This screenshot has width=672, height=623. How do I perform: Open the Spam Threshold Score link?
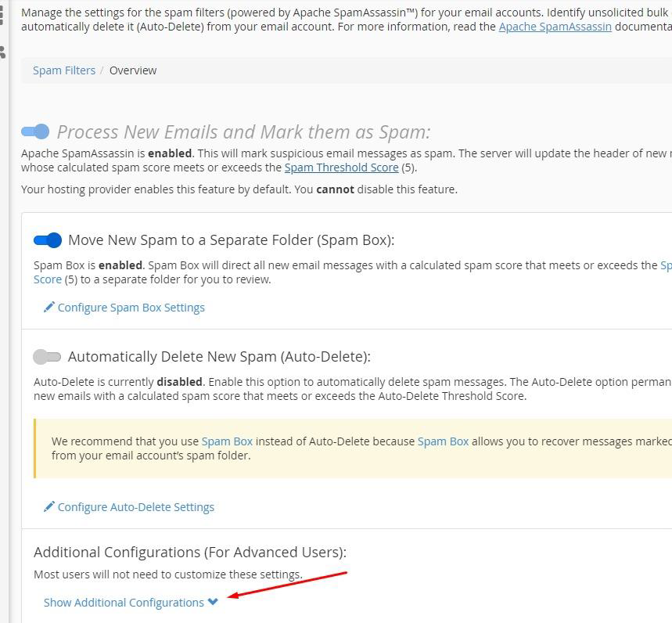click(341, 167)
